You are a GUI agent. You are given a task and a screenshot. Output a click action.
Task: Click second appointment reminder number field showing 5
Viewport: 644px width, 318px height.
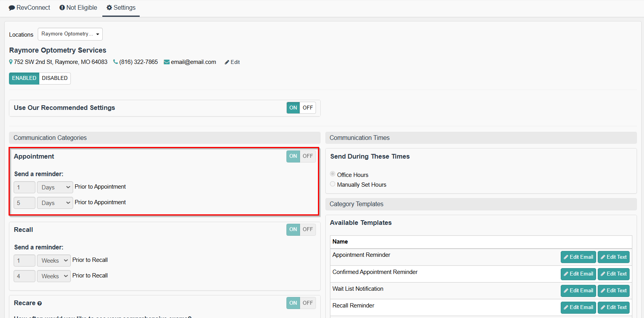click(x=25, y=203)
